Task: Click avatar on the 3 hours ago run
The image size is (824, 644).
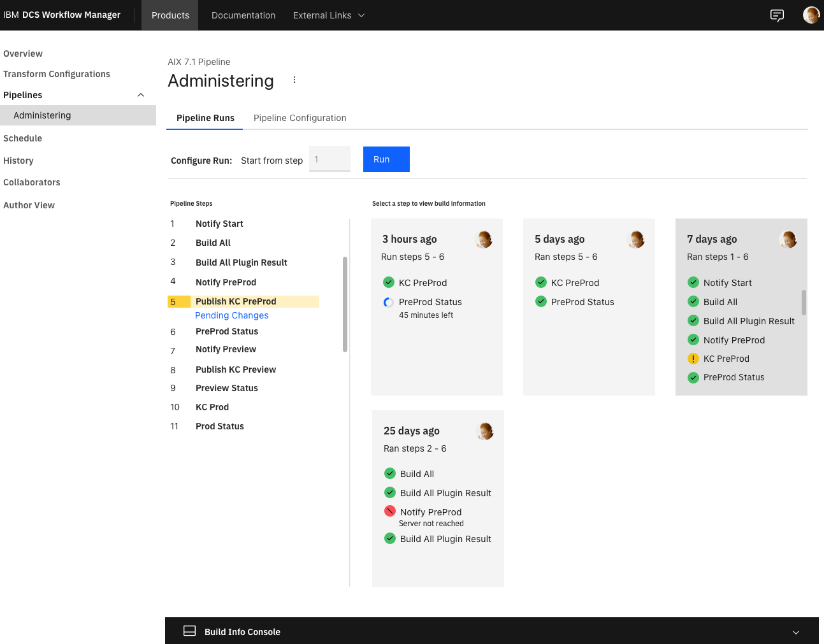Action: (x=484, y=240)
